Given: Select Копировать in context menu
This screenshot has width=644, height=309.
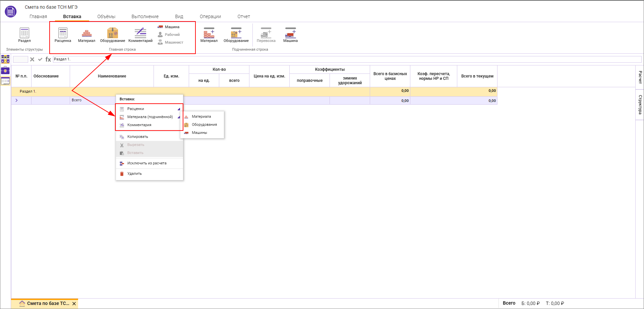Looking at the screenshot, I should [x=149, y=137].
